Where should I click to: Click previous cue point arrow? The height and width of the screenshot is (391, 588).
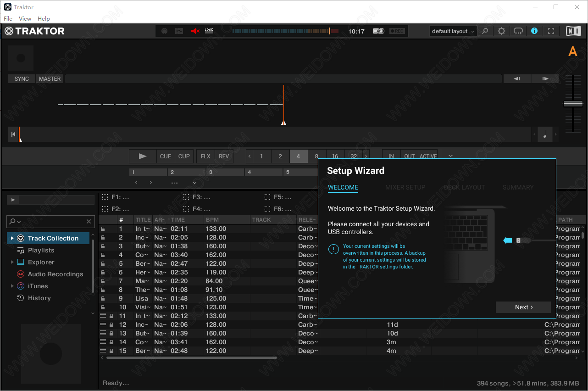(136, 183)
